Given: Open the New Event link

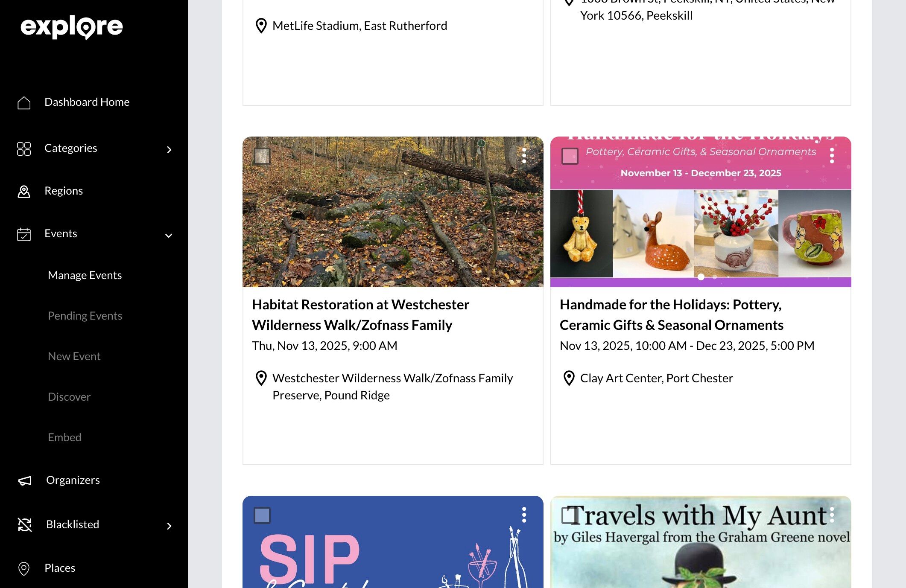Looking at the screenshot, I should 74,356.
